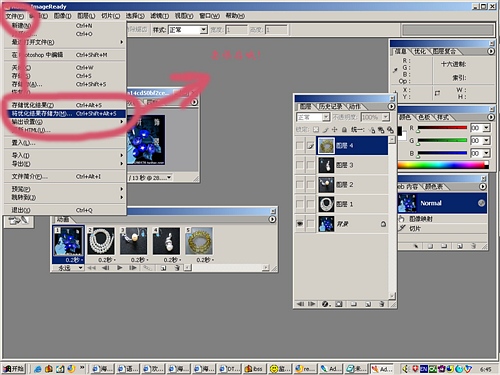500x375 pixels.
Task: Open frame 5 delay 0.2秒 dropdown
Action: tap(205, 260)
